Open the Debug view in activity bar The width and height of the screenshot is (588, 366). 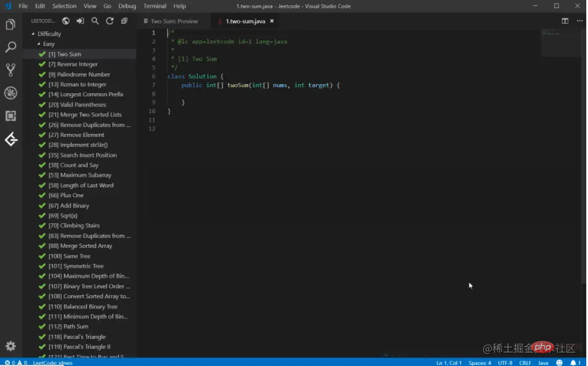click(10, 93)
